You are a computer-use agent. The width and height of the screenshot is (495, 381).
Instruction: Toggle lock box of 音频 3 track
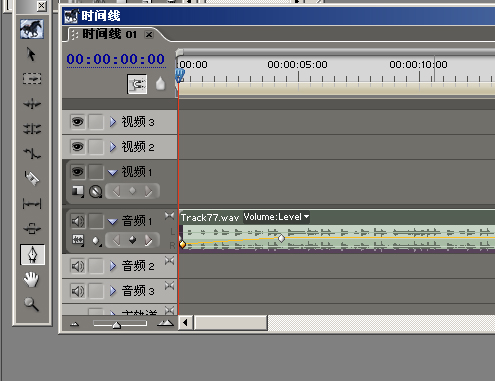click(96, 291)
